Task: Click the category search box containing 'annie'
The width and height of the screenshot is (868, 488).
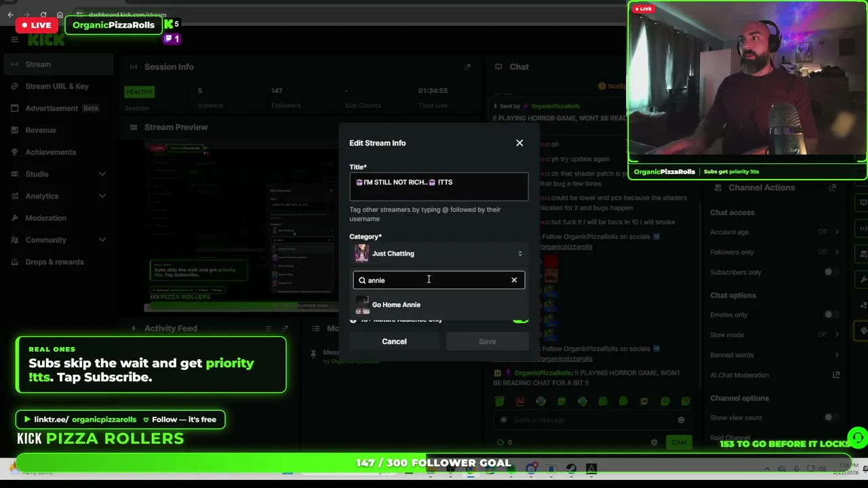Action: [x=439, y=280]
